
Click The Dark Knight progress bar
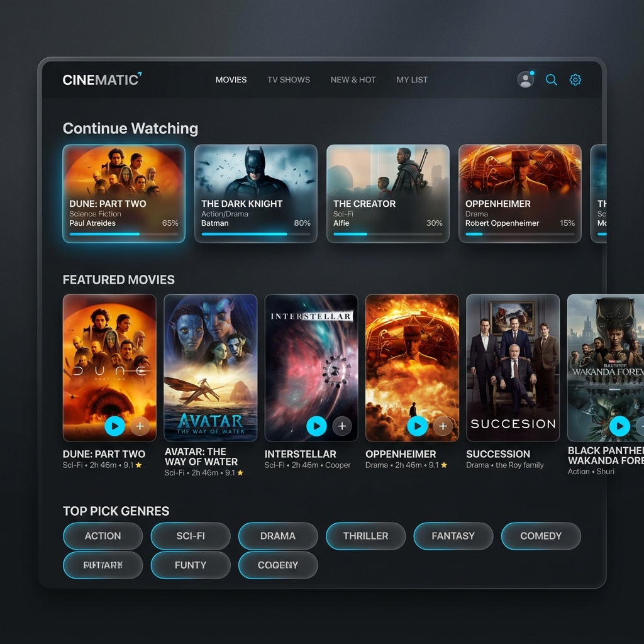pyautogui.click(x=255, y=235)
